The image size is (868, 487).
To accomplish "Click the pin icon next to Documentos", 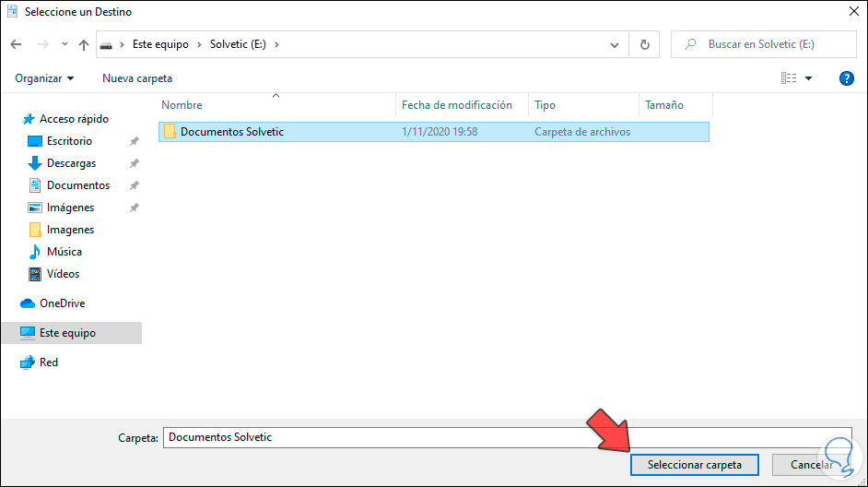I will point(134,185).
